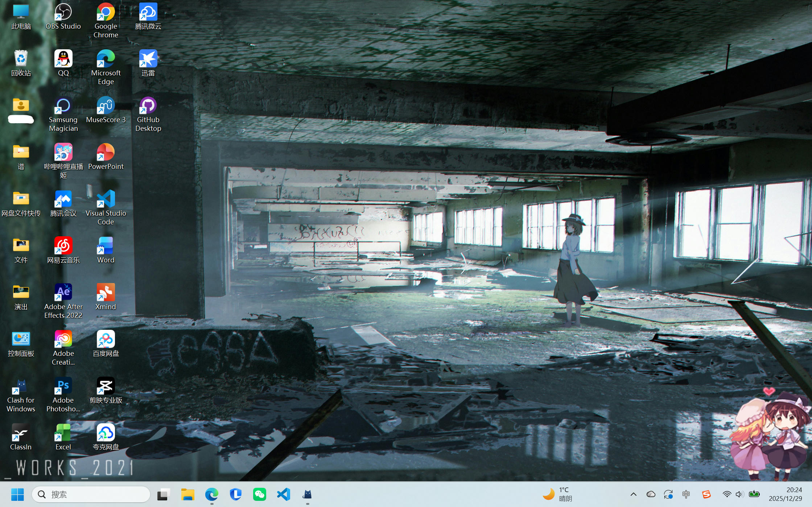Select the OBS Studio desktop icon
Viewport: 812px width, 507px height.
pos(63,12)
